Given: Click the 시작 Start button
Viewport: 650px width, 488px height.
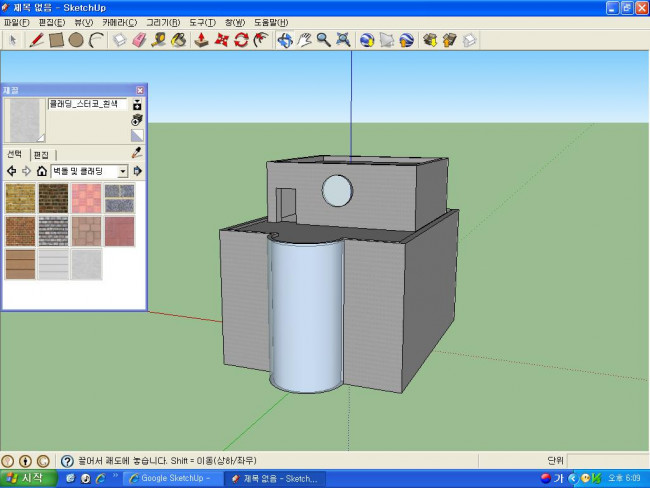Looking at the screenshot, I should [28, 478].
